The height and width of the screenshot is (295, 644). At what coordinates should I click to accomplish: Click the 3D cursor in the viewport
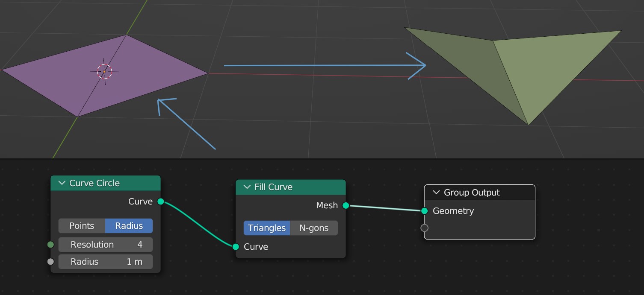click(x=104, y=72)
